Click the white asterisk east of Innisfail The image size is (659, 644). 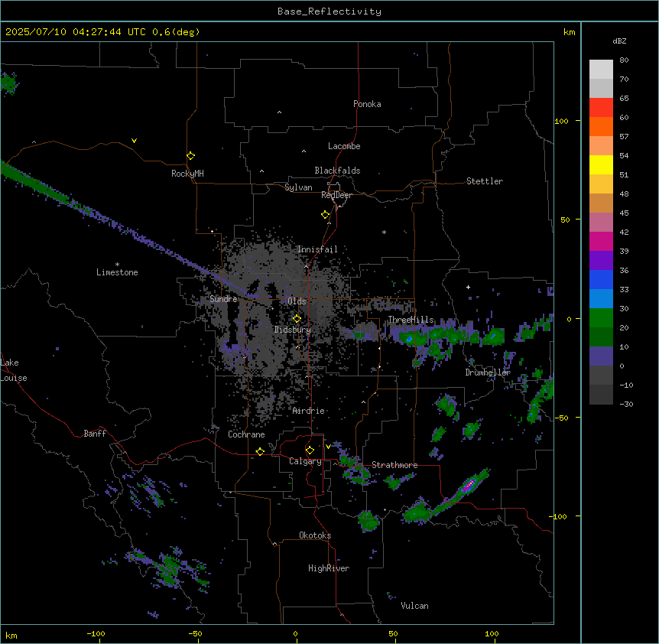(384, 232)
